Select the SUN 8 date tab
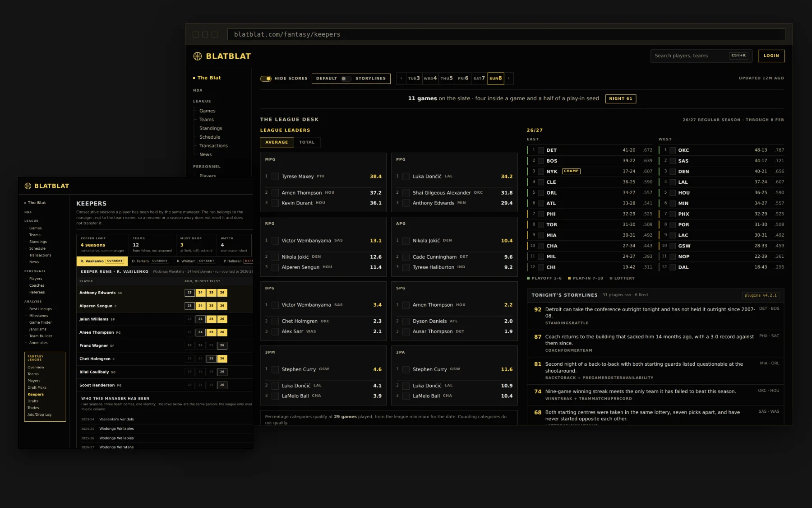Image resolution: width=812 pixels, height=508 pixels. (496, 79)
